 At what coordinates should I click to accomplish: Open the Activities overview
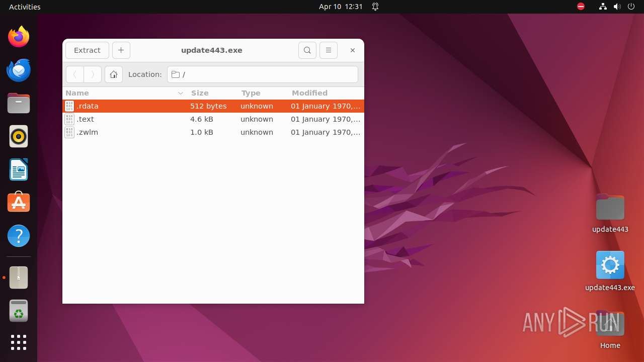pos(25,7)
